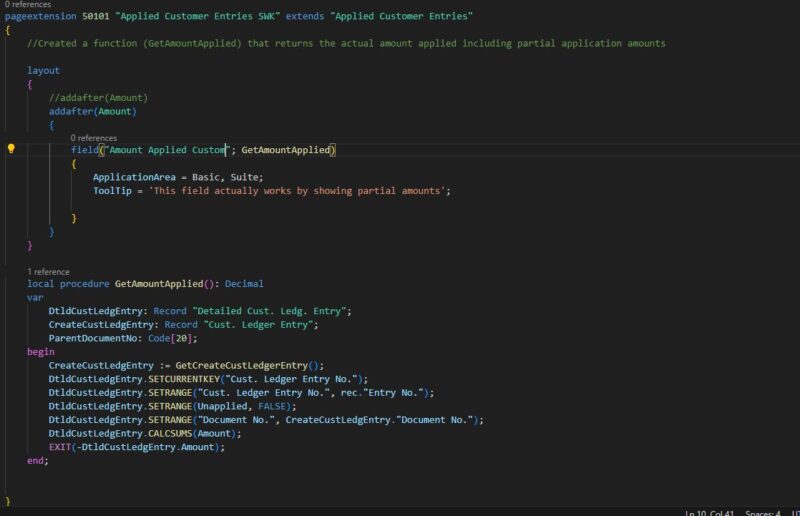
Task: Click the 'end;' keyword
Action: click(38, 460)
